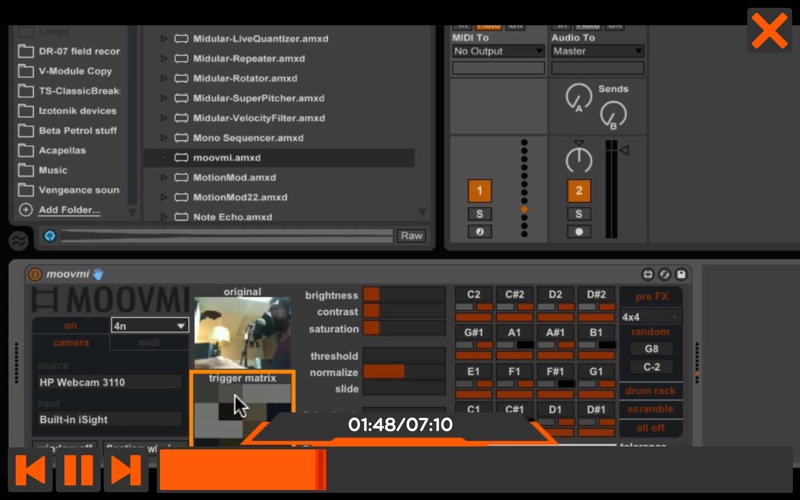
Task: Toggle the pre FX button
Action: tap(651, 297)
